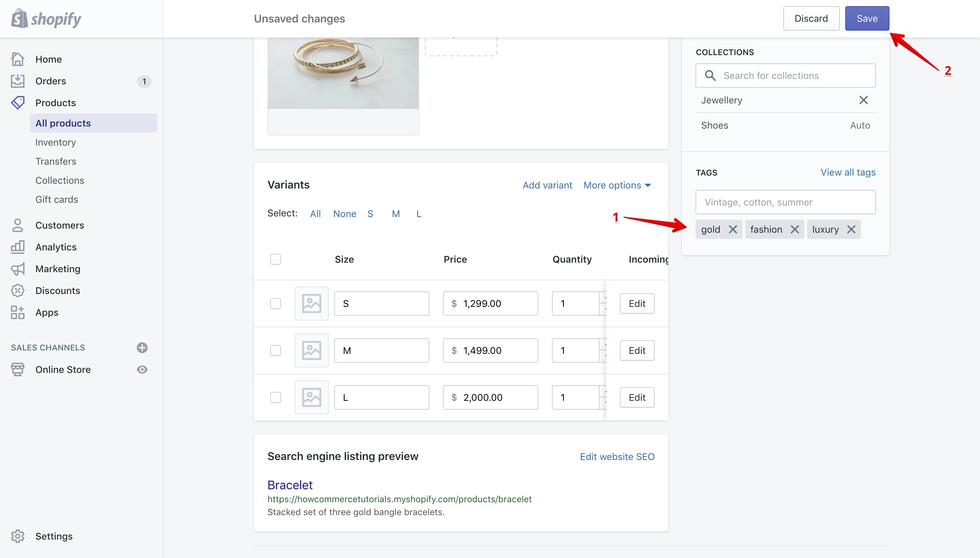Click the $2,000.00 price field
980x558 pixels.
[x=490, y=397]
